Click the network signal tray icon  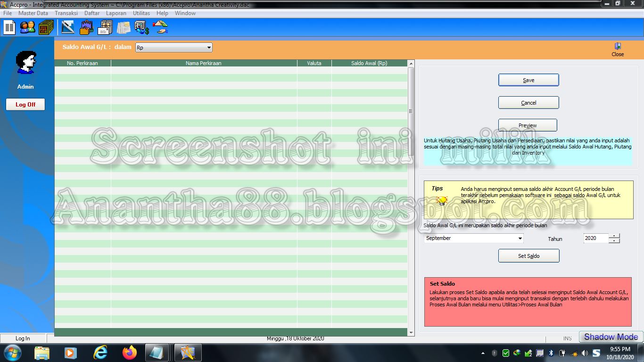point(573,353)
